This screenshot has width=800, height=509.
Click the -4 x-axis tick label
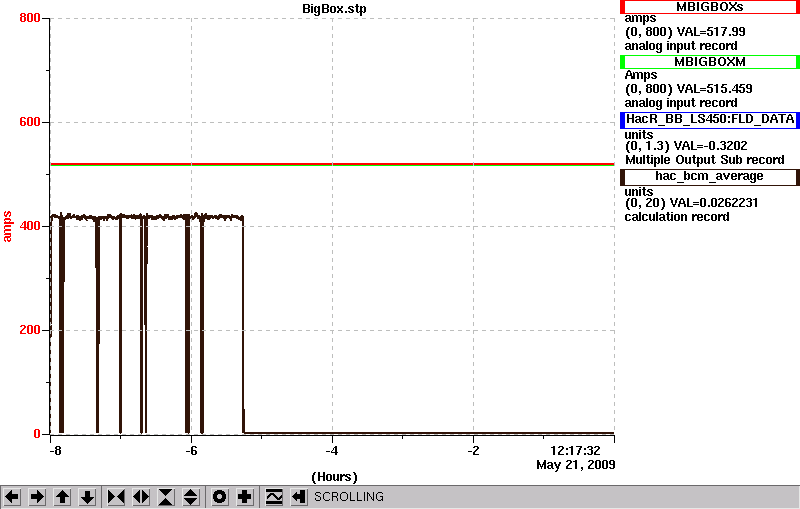pyautogui.click(x=332, y=451)
